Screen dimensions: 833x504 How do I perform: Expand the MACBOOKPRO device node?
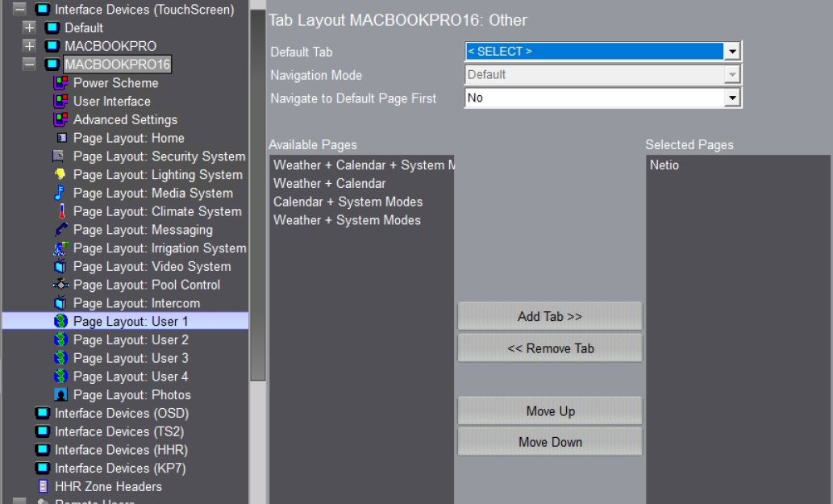coord(29,46)
